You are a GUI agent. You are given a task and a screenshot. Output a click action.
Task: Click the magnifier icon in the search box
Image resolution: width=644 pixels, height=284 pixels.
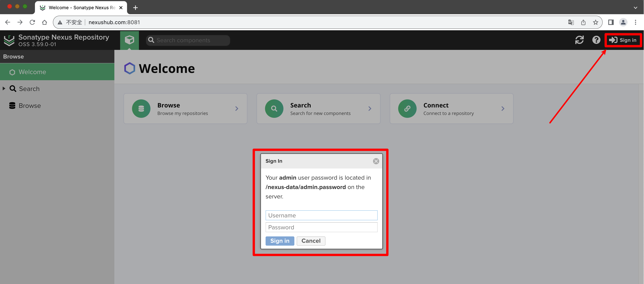tap(151, 40)
